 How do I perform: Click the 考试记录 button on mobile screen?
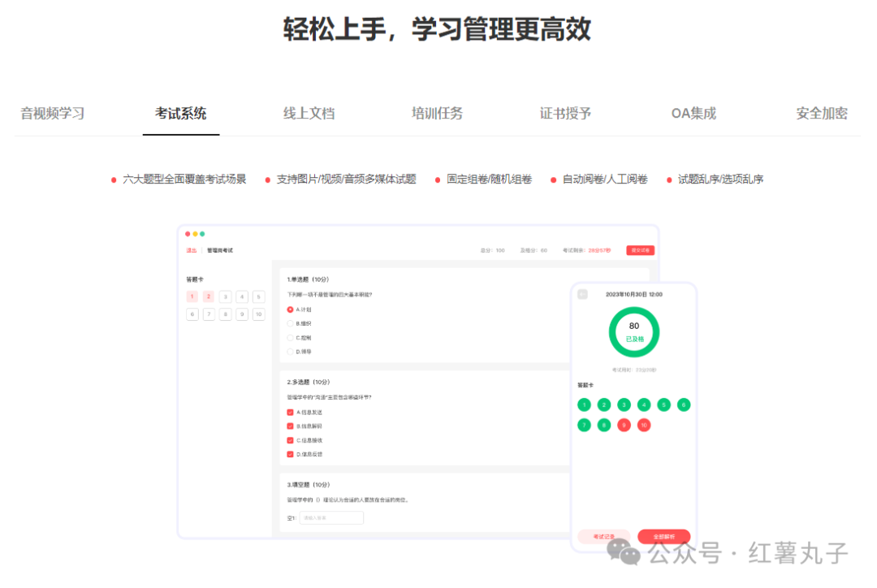coord(604,537)
